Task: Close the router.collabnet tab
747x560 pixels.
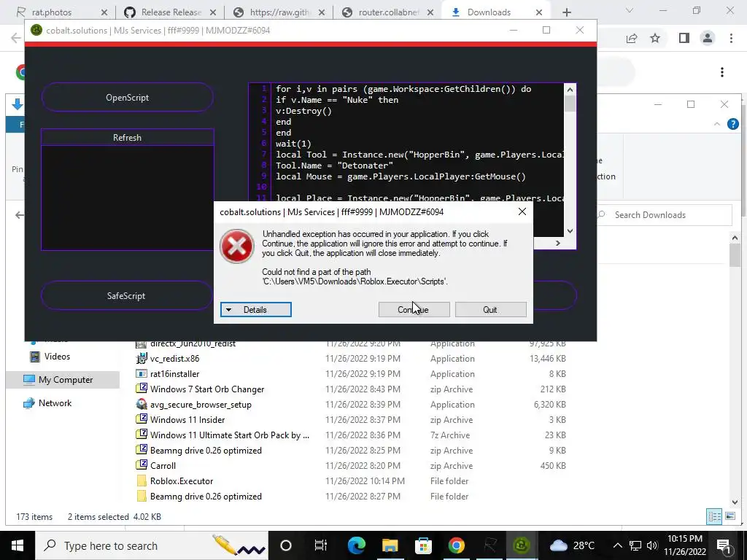Action: (430, 12)
